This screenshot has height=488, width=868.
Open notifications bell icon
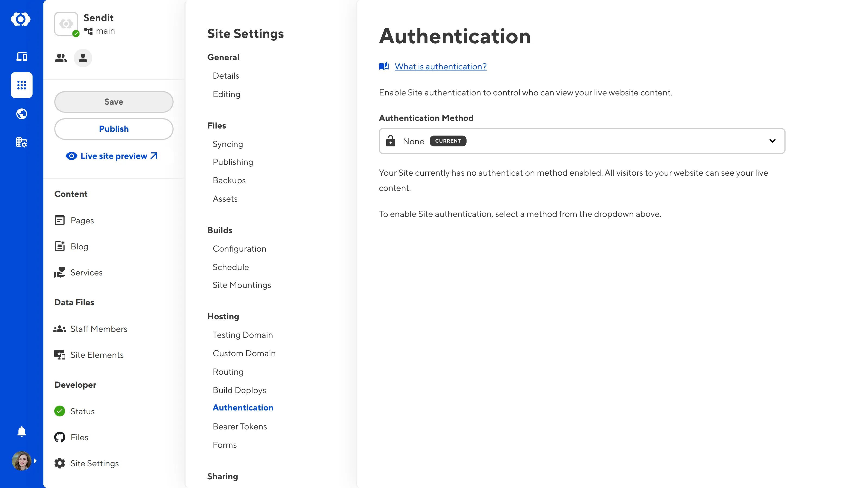tap(22, 431)
